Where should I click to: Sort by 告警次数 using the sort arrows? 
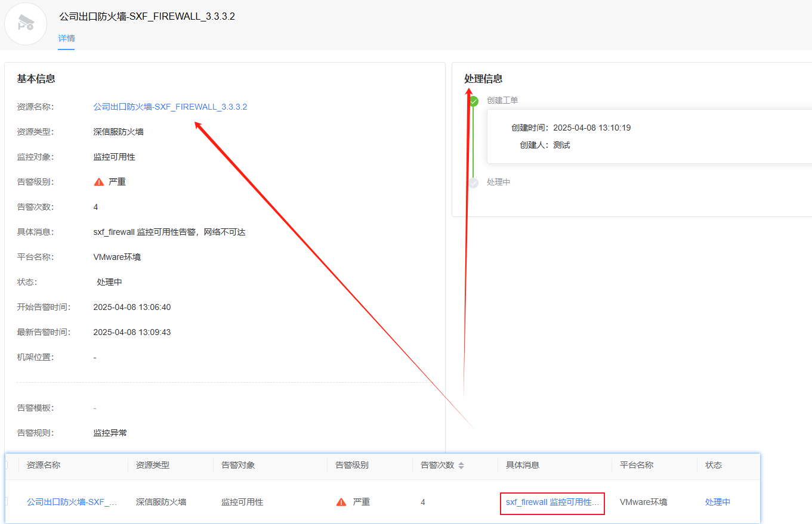click(x=461, y=465)
